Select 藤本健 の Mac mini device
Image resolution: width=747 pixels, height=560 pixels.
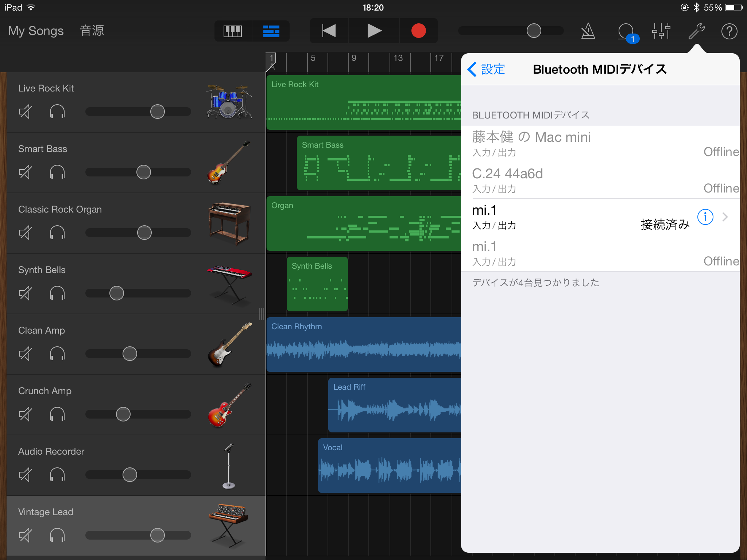[600, 144]
